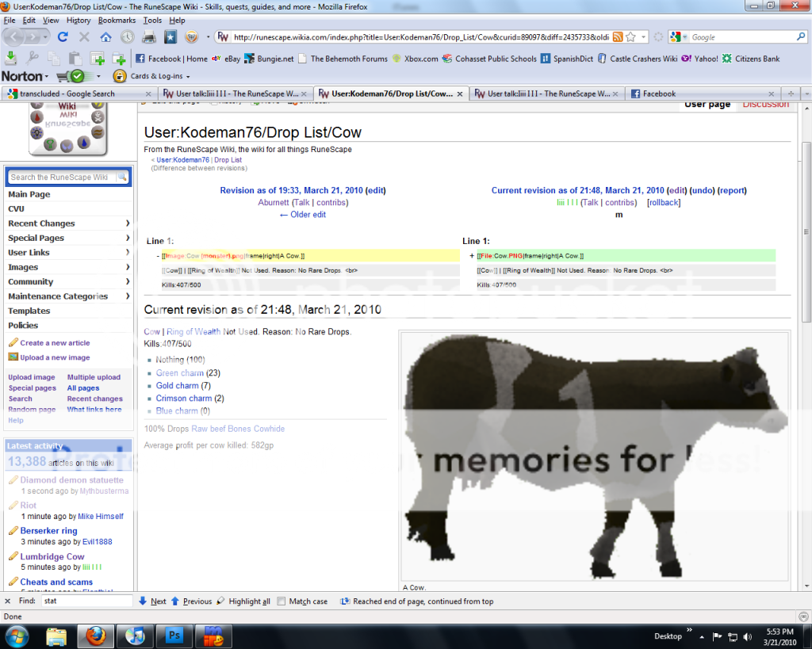Click the RSS feed icon in the address bar
Image resolution: width=812 pixels, height=649 pixels.
tap(617, 37)
